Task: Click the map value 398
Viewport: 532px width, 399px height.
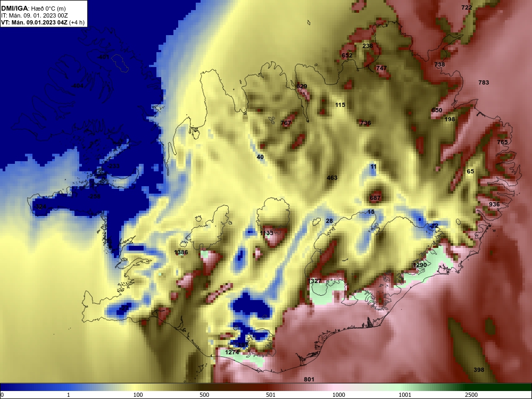Action: [479, 370]
